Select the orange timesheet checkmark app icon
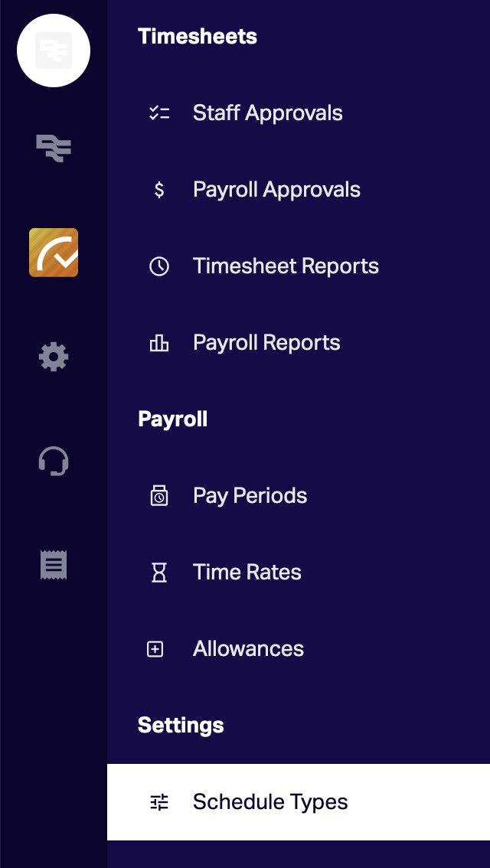 pyautogui.click(x=54, y=253)
